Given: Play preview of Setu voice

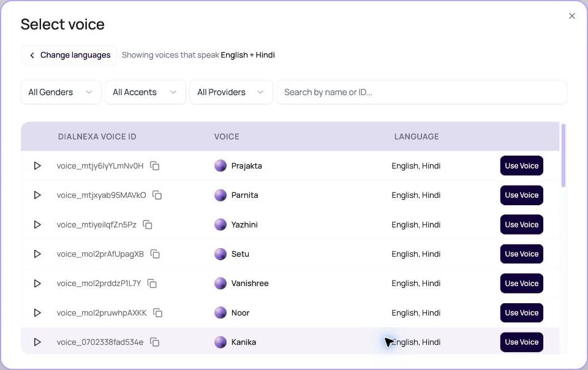Looking at the screenshot, I should pyautogui.click(x=37, y=254).
